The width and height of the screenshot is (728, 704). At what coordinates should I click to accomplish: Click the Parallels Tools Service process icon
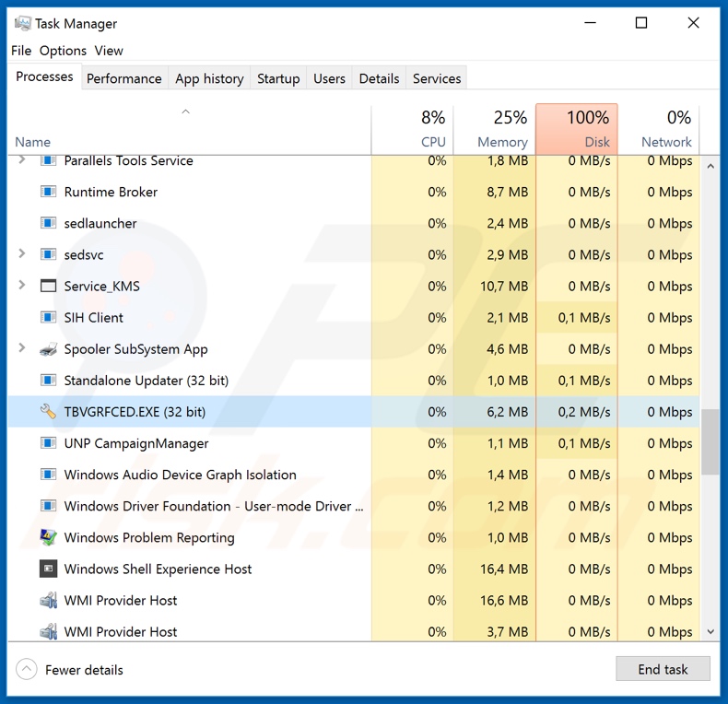coord(48,160)
